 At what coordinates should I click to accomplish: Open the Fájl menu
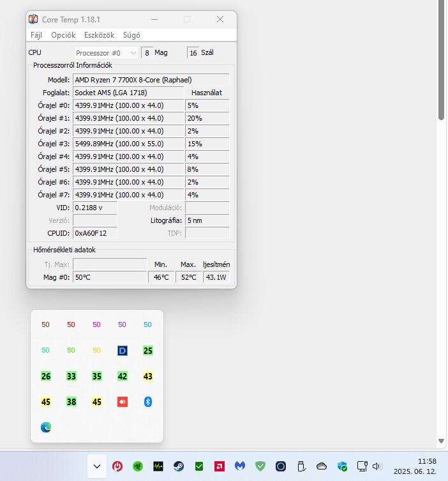(x=36, y=35)
